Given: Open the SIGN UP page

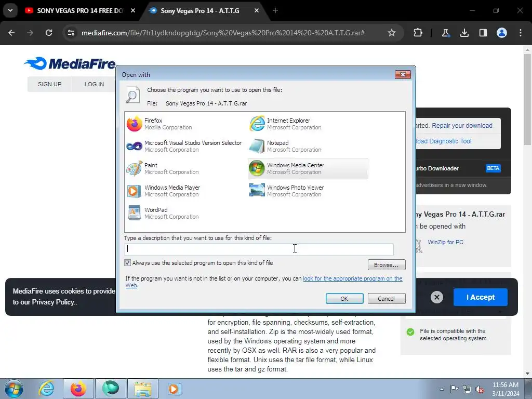Looking at the screenshot, I should pyautogui.click(x=49, y=84).
